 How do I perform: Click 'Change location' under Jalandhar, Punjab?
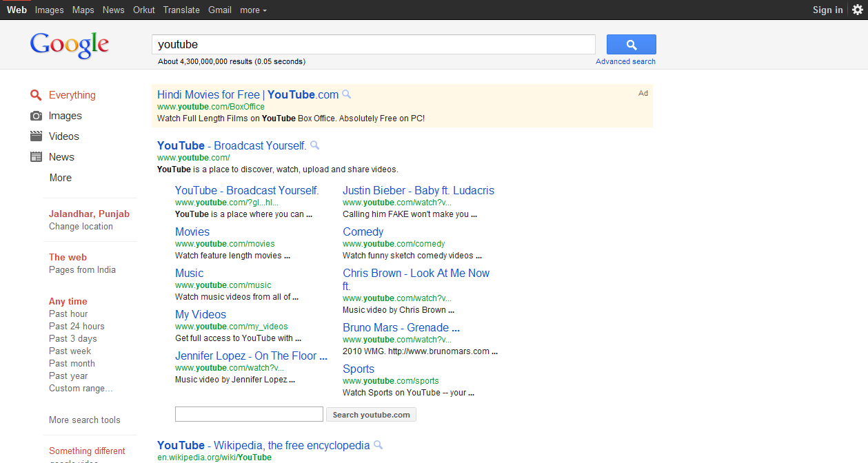(80, 226)
